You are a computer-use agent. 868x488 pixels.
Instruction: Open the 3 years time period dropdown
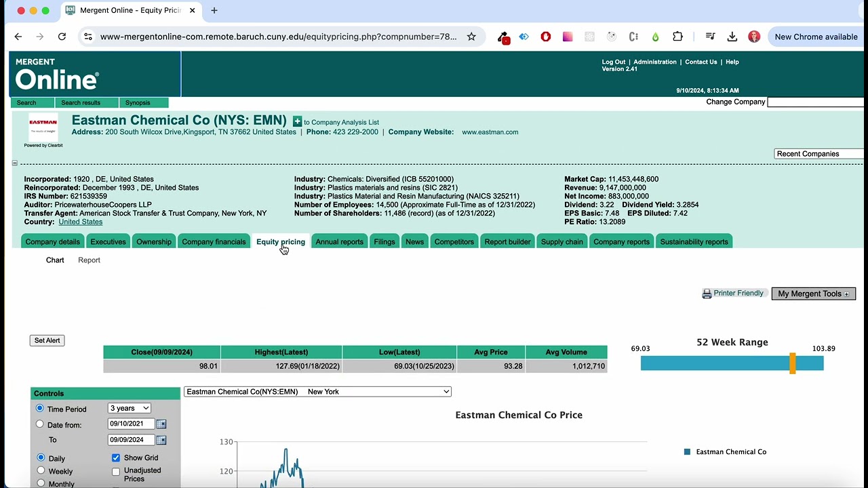coord(129,408)
